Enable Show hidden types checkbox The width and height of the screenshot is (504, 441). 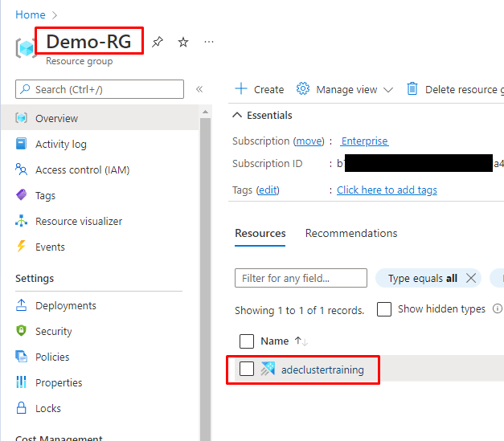[384, 309]
